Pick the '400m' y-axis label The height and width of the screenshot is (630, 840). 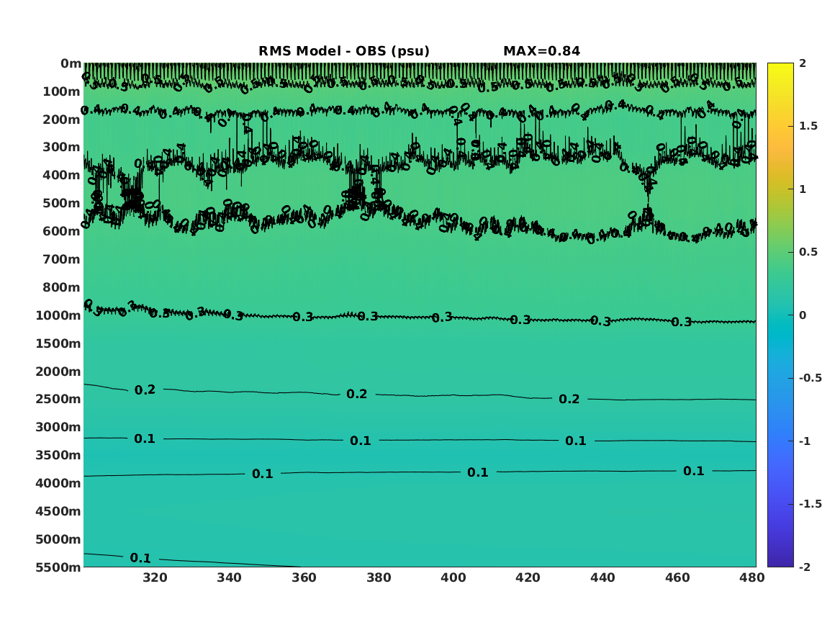tap(62, 175)
